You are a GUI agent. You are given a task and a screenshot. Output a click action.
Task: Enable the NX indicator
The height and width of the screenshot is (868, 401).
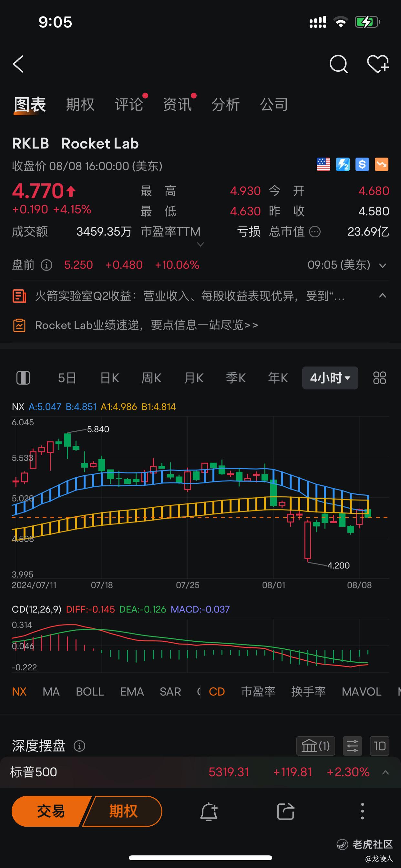19,691
